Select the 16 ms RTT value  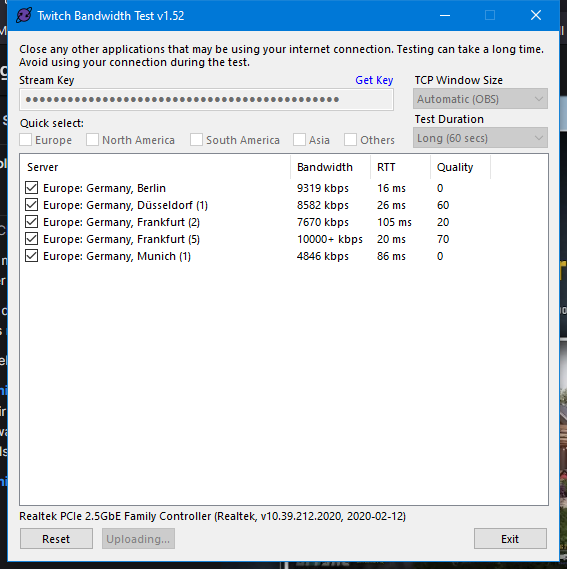pos(391,188)
